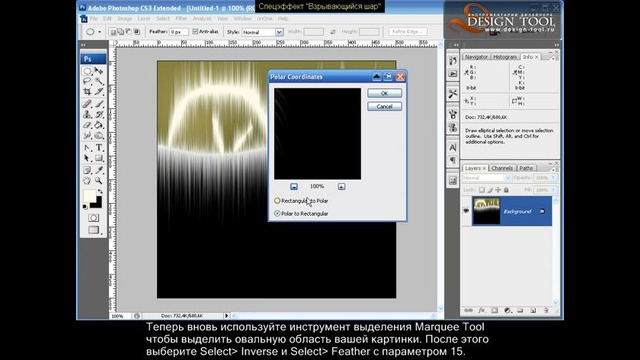Select the Clone Stamp tool
This screenshot has height=360, width=640.
tap(87, 114)
